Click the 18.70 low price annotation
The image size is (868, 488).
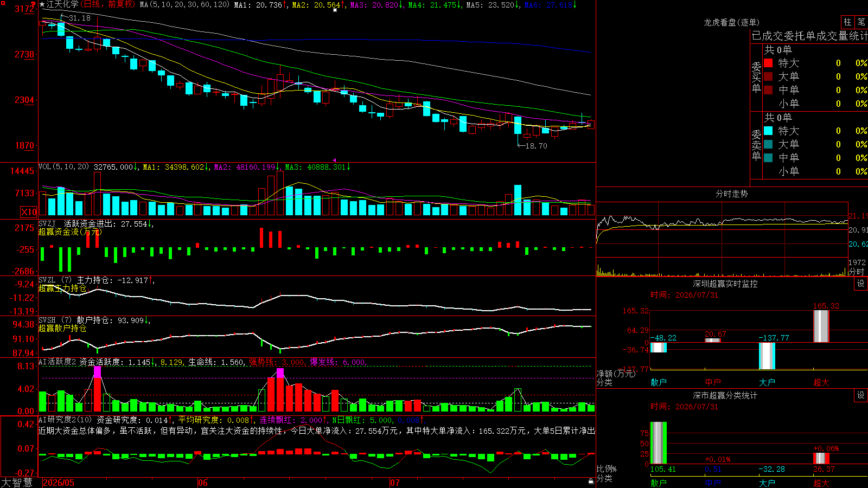click(x=537, y=146)
